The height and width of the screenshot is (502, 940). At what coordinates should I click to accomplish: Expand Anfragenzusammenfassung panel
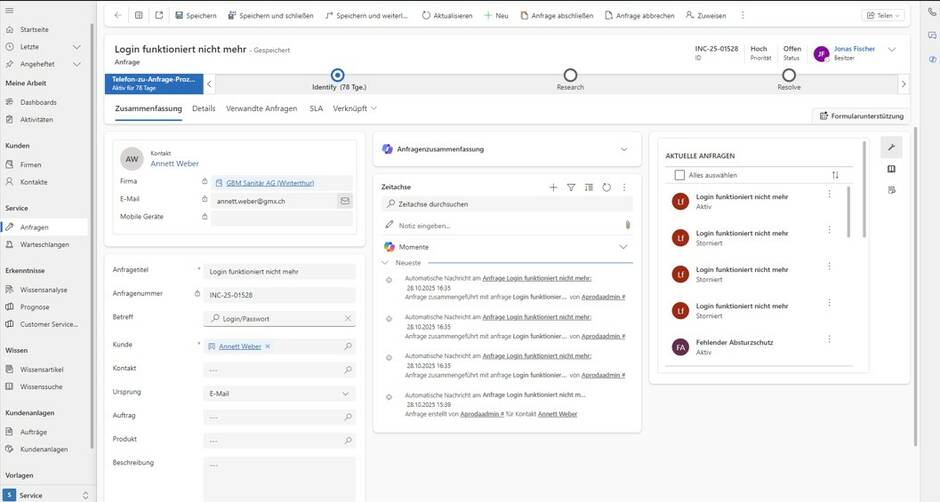pos(624,149)
